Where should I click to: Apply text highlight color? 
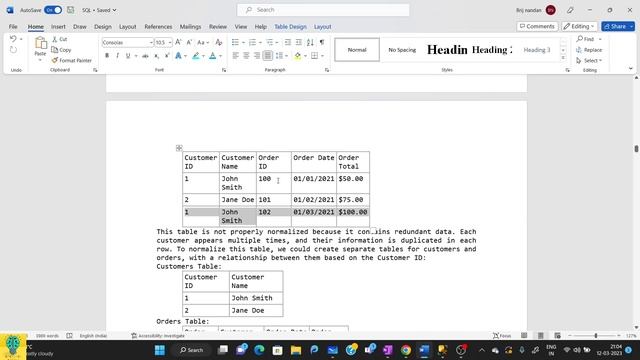[x=196, y=56]
